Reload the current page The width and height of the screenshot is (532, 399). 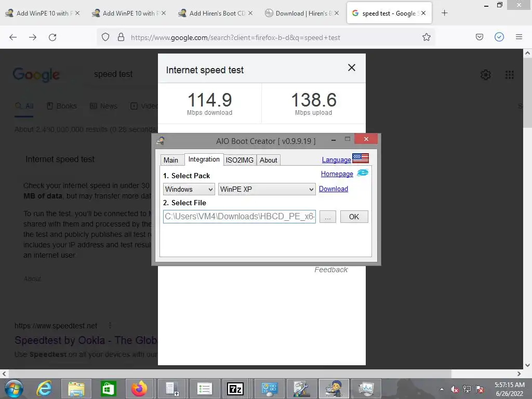(52, 37)
